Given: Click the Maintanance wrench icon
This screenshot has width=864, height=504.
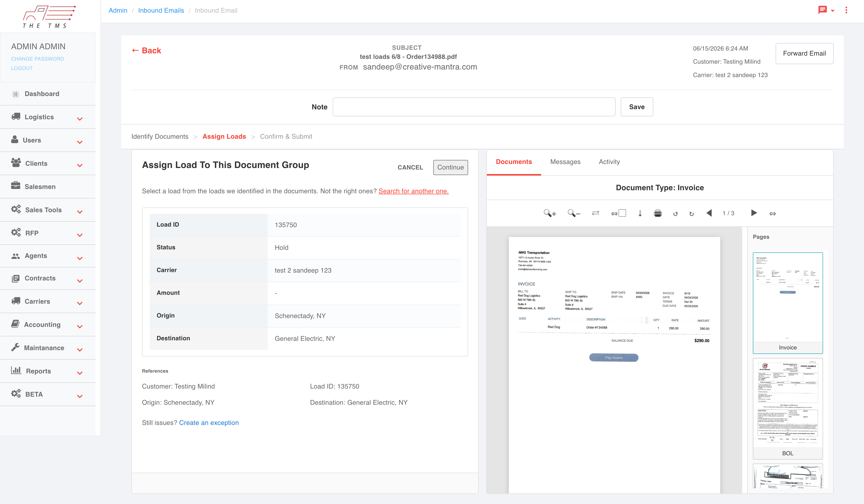Looking at the screenshot, I should pos(15,347).
